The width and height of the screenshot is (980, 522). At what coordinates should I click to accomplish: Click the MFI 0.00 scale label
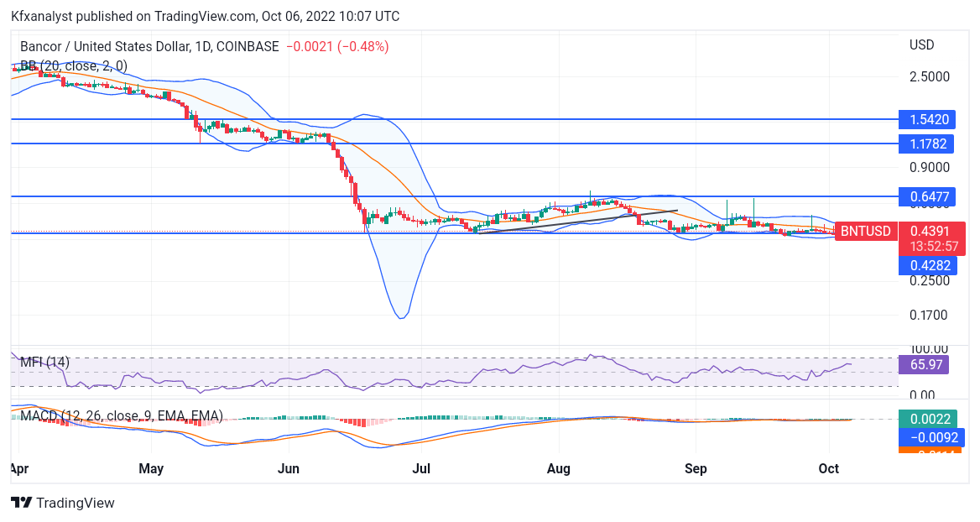(922, 394)
